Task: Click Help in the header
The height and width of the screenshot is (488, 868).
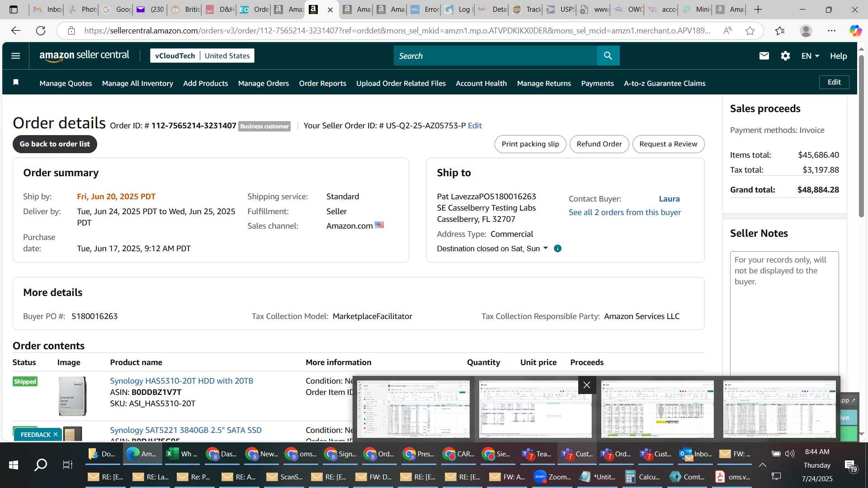Action: [838, 56]
